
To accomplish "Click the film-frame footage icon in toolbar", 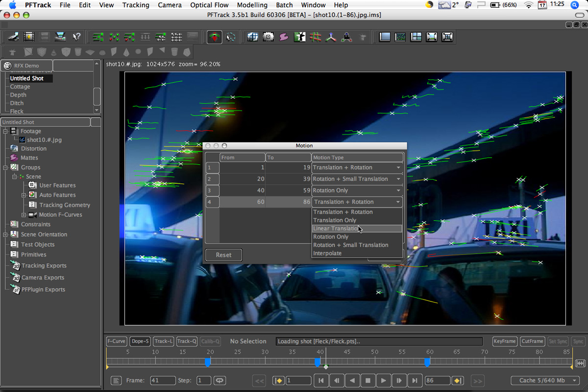I will (x=29, y=37).
